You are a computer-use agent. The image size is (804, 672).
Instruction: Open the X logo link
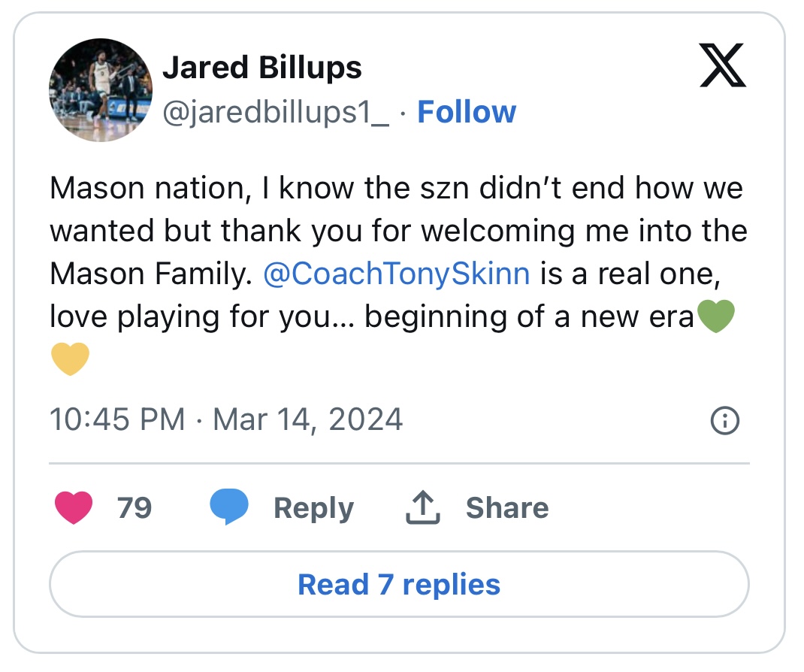tap(722, 65)
